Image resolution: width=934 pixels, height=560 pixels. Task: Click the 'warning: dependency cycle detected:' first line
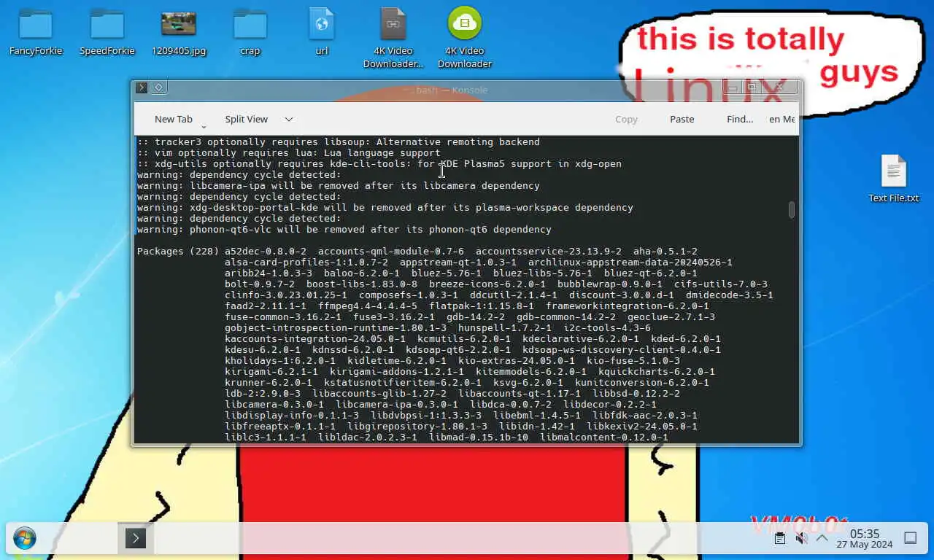[x=239, y=175]
